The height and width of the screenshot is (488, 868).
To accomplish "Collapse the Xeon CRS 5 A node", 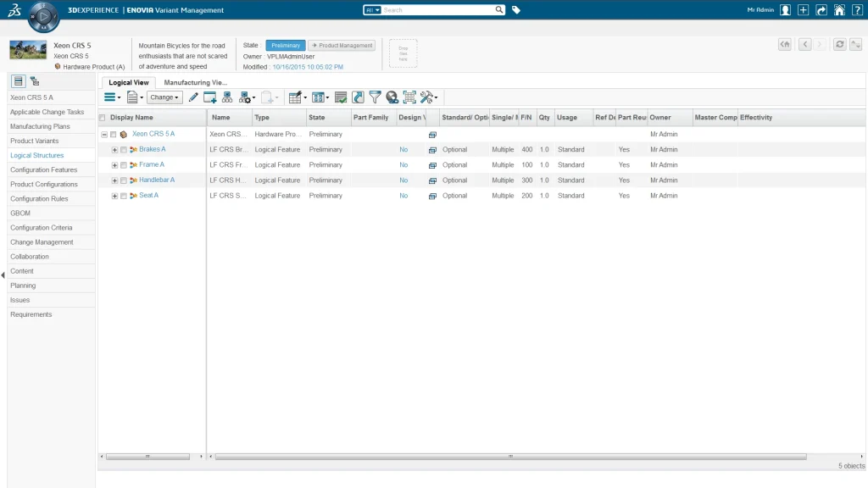I will 103,134.
